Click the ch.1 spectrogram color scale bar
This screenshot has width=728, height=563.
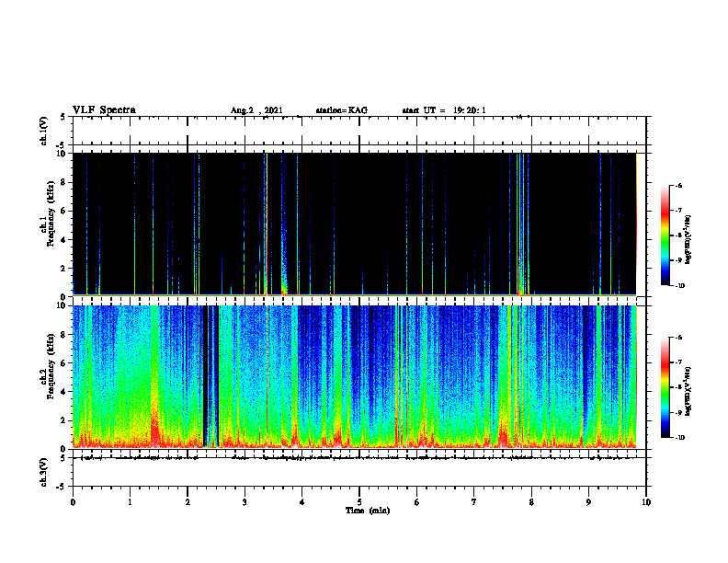[x=665, y=236]
